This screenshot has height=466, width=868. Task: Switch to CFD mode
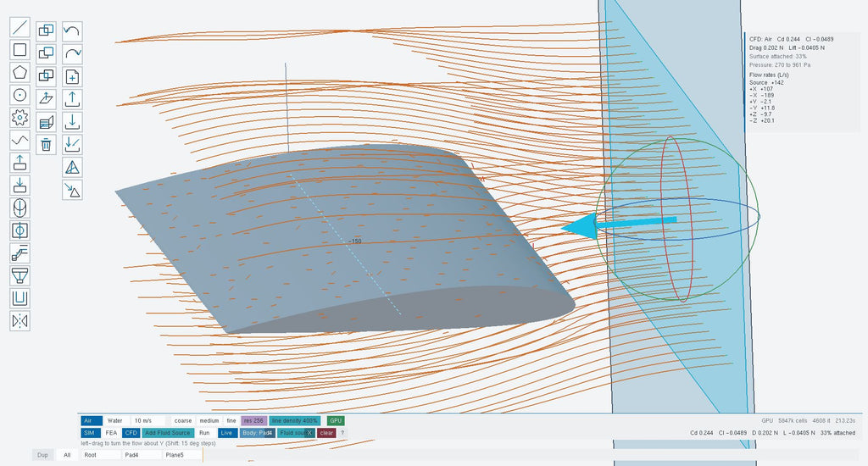click(x=131, y=433)
